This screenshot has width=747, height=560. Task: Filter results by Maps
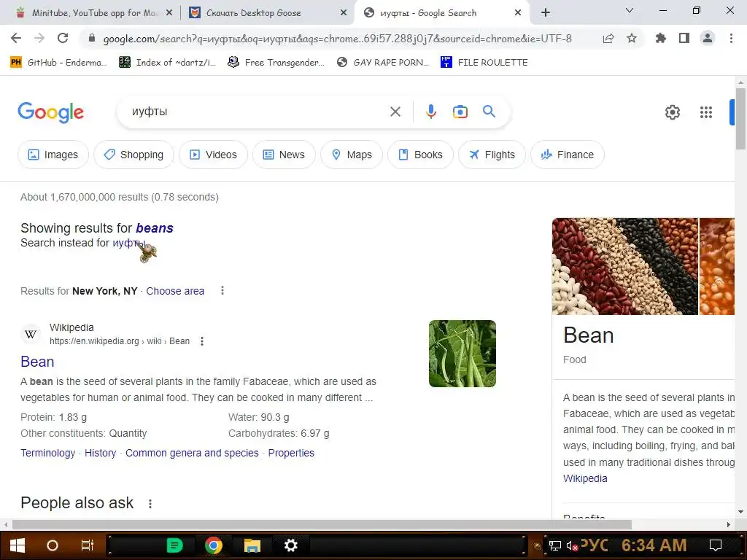(352, 155)
